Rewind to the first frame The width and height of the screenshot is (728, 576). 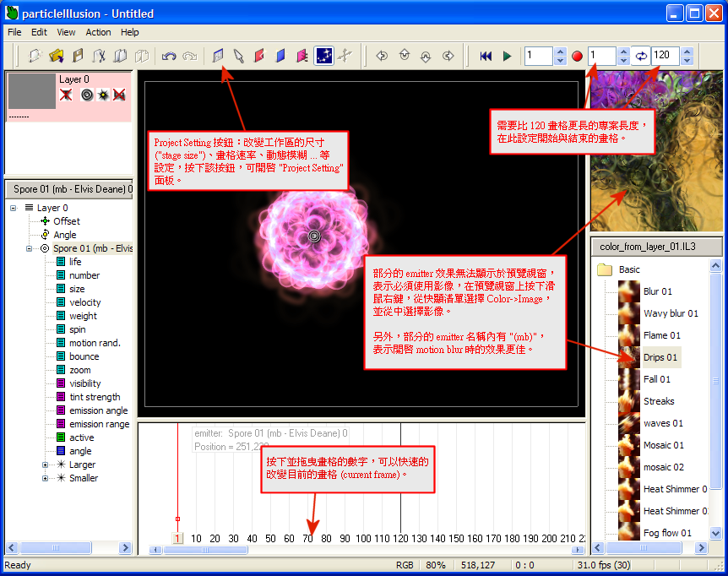click(486, 56)
